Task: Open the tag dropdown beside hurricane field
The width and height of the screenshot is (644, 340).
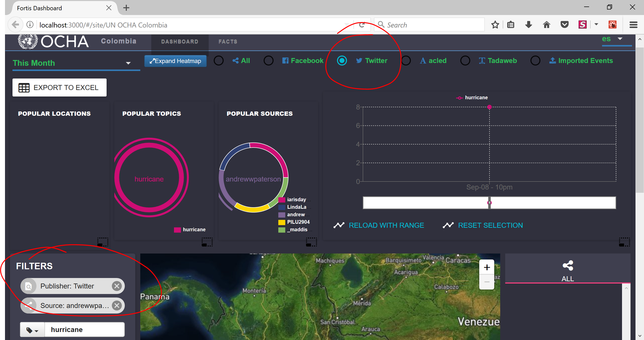Action: (x=32, y=330)
